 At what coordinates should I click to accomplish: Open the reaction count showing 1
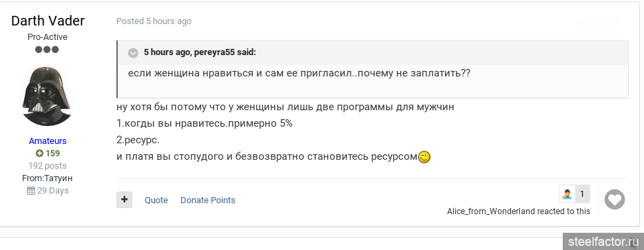[x=582, y=194]
